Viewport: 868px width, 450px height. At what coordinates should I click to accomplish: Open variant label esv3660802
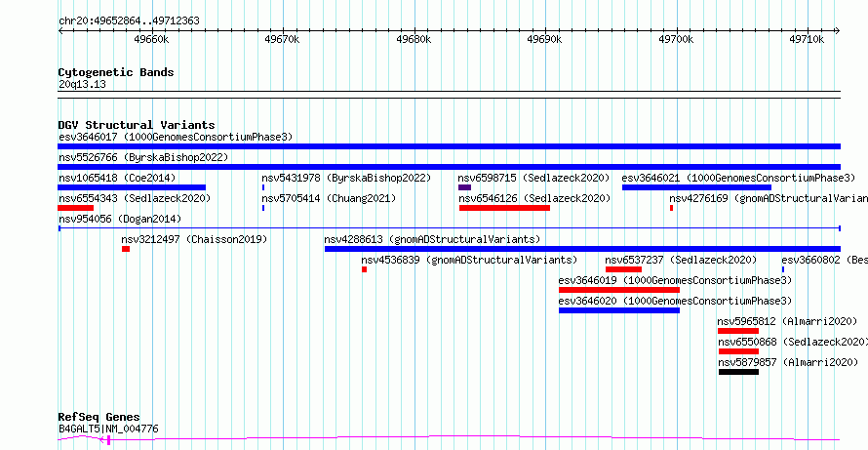click(x=825, y=260)
